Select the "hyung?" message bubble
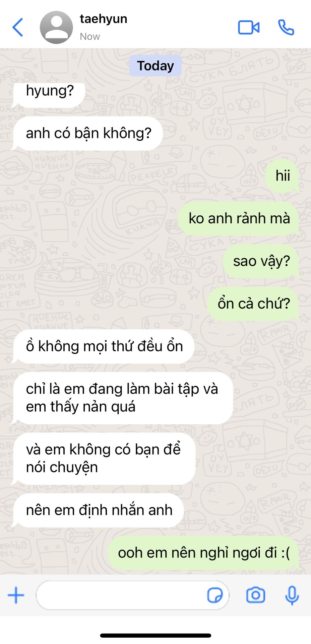Viewport: 311px width, 644px height. click(x=49, y=95)
